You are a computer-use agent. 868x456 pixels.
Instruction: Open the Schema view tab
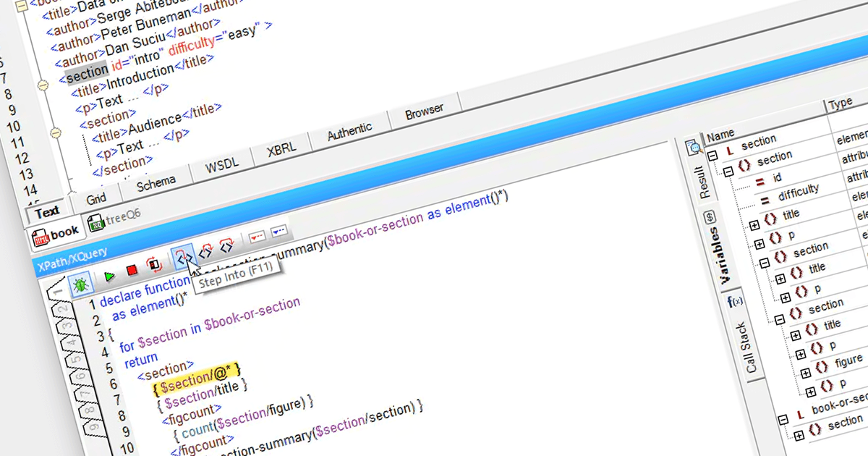(x=156, y=182)
